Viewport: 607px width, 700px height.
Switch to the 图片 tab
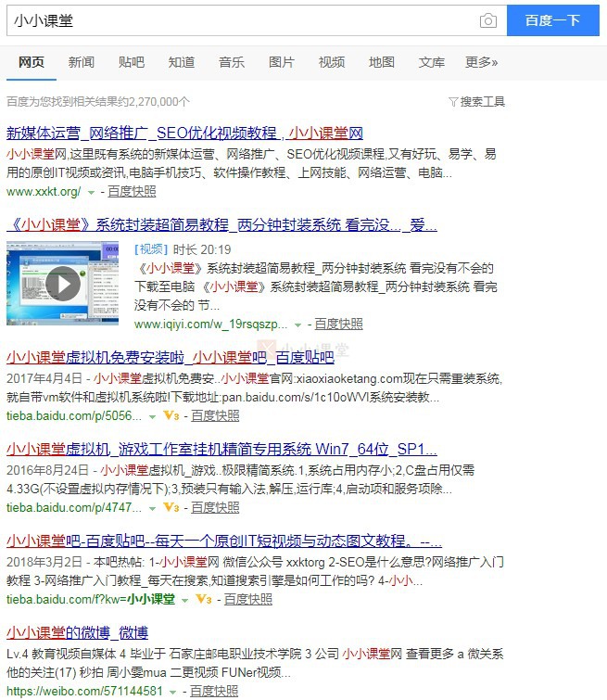point(282,62)
